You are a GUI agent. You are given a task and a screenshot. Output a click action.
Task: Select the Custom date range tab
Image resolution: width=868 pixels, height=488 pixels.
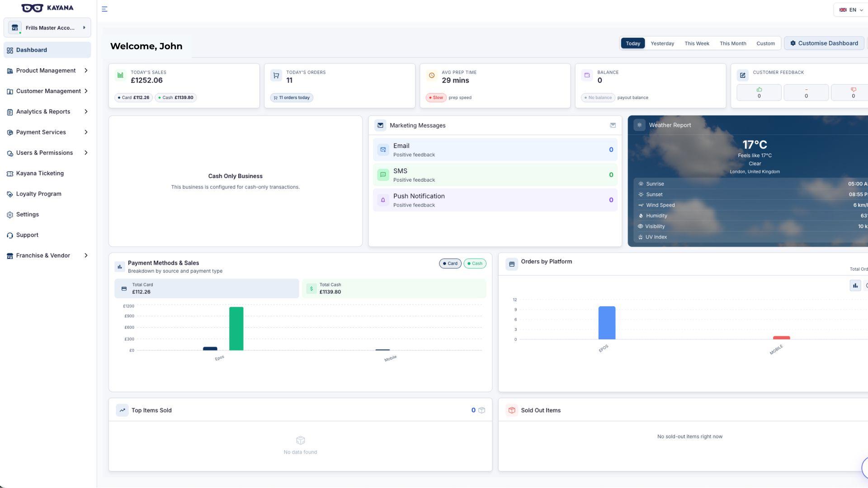(765, 43)
